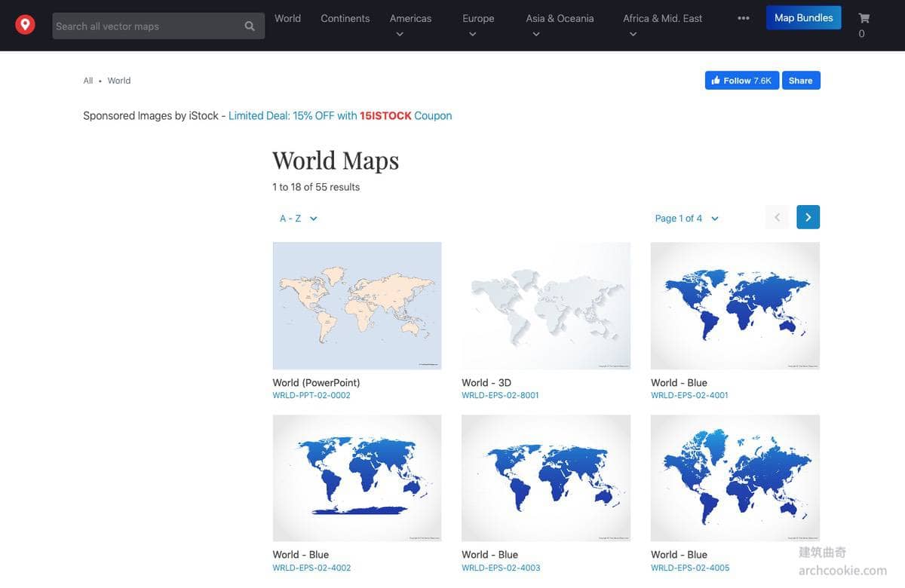The width and height of the screenshot is (905, 588).
Task: Open the WRLD-EPS-02-8001 product link
Action: pyautogui.click(x=500, y=395)
